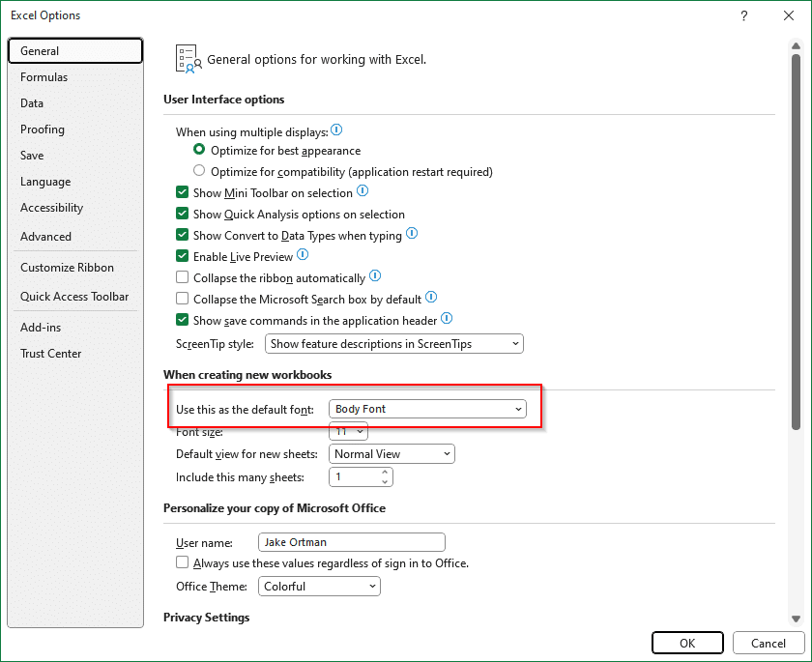Enable Collapse the ribbon automatically
812x662 pixels.
tap(183, 277)
